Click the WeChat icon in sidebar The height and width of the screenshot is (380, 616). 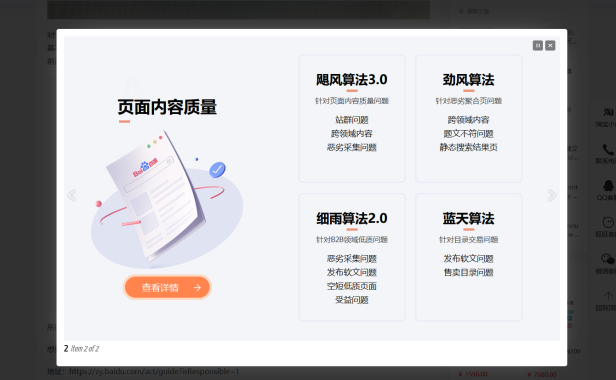[x=608, y=259]
